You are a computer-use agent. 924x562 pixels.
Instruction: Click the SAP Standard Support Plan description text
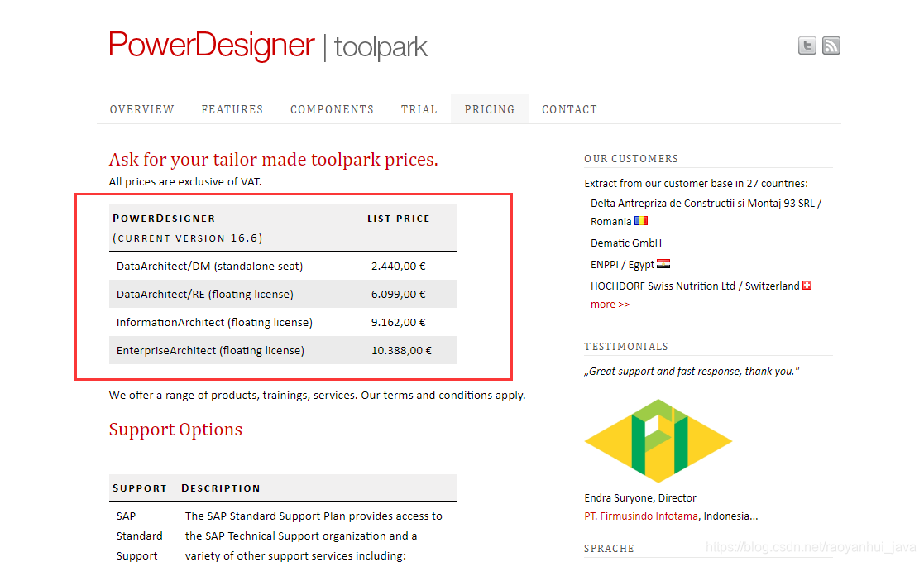[314, 536]
